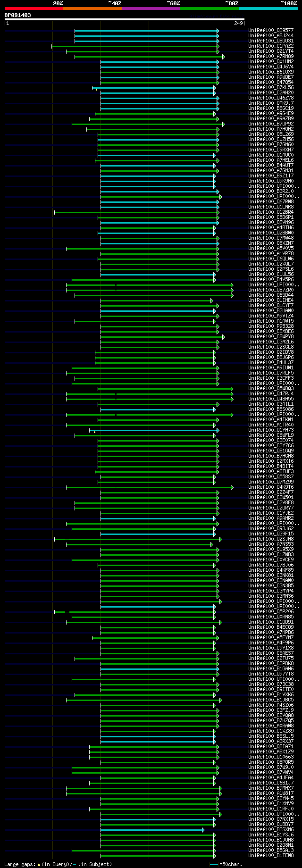Click the UniRef100_B5S086 label

coord(271,409)
